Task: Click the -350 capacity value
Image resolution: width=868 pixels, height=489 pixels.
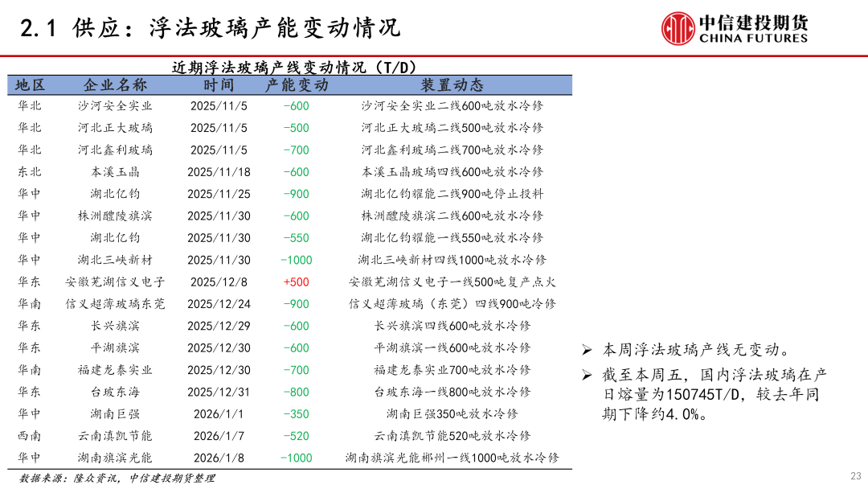Action: click(296, 413)
